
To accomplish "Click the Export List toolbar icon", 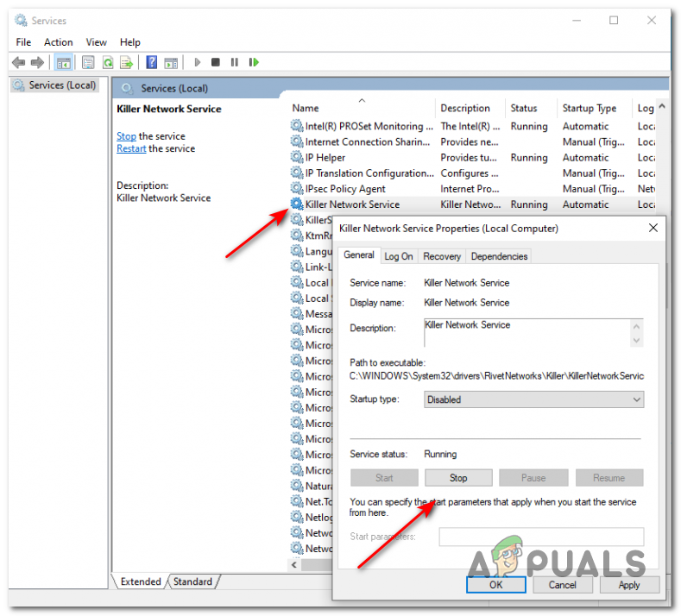I will [x=126, y=62].
